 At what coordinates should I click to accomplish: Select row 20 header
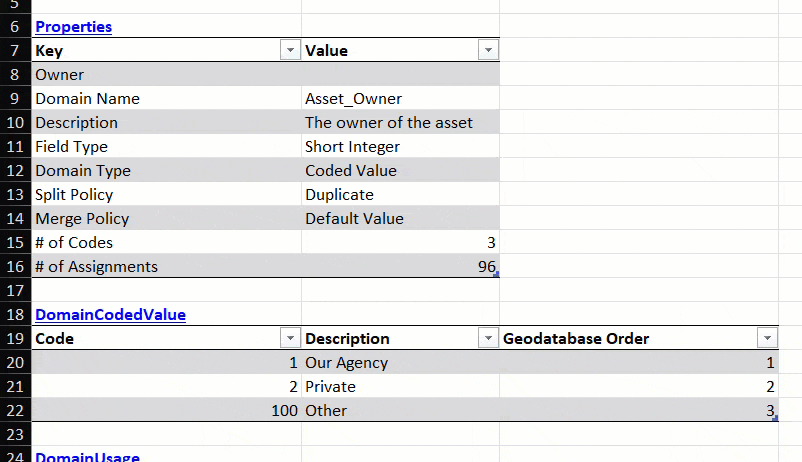point(15,362)
